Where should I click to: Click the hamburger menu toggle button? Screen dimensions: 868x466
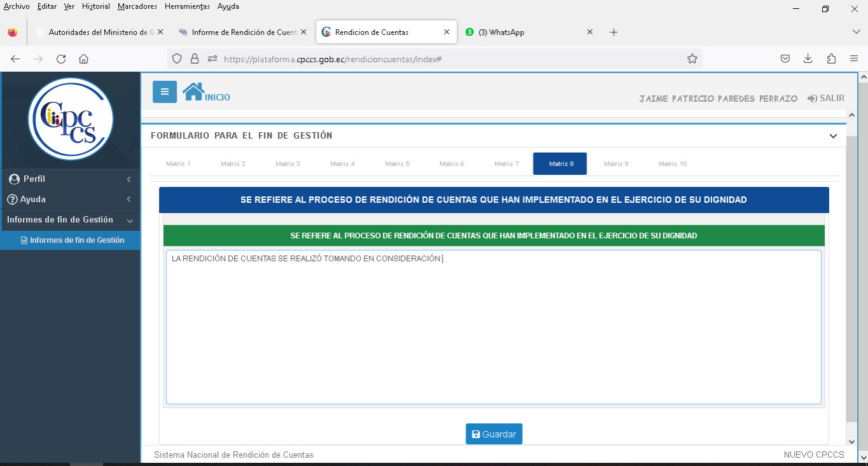(x=164, y=92)
